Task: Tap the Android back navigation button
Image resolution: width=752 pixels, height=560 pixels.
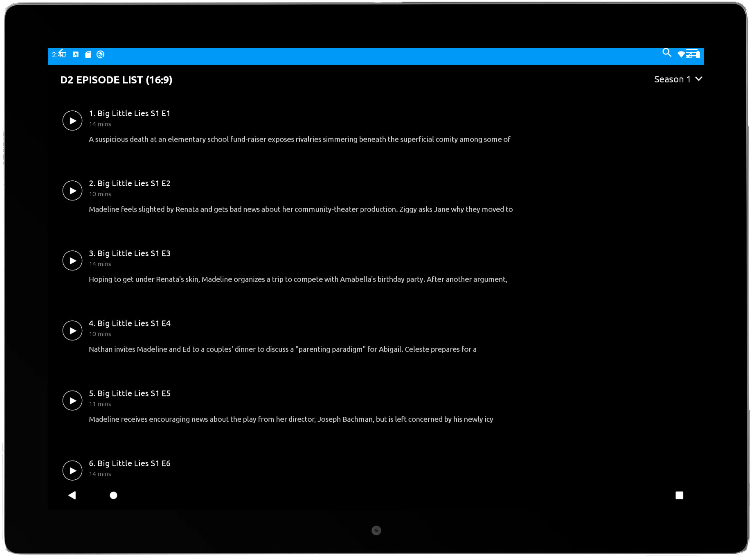Action: 72,495
